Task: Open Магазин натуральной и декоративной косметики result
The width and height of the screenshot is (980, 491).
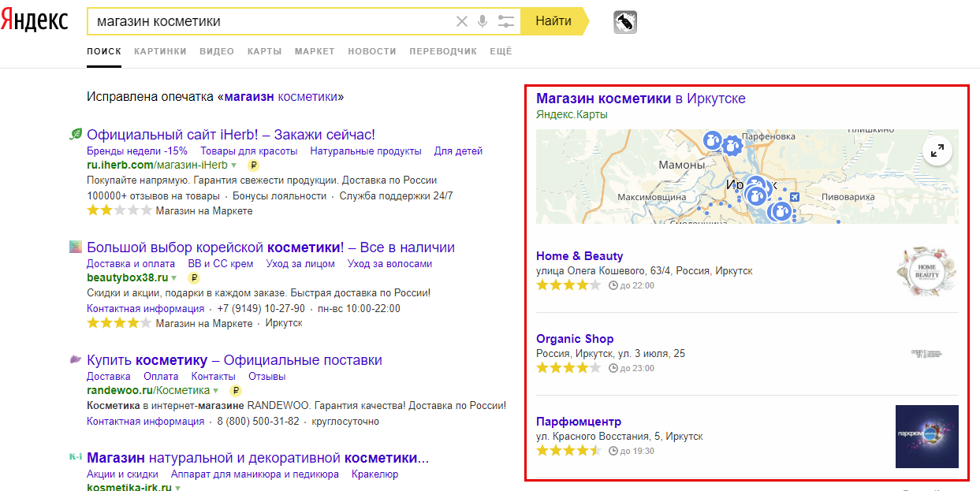Action: click(258, 457)
